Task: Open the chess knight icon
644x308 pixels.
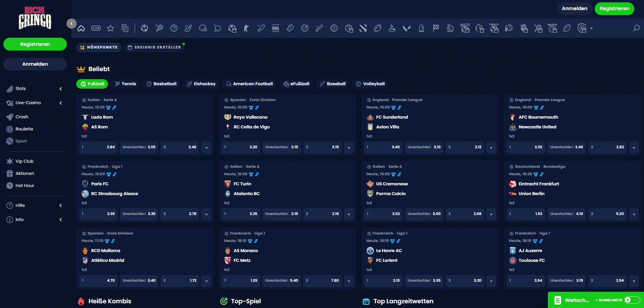Action: [421, 28]
